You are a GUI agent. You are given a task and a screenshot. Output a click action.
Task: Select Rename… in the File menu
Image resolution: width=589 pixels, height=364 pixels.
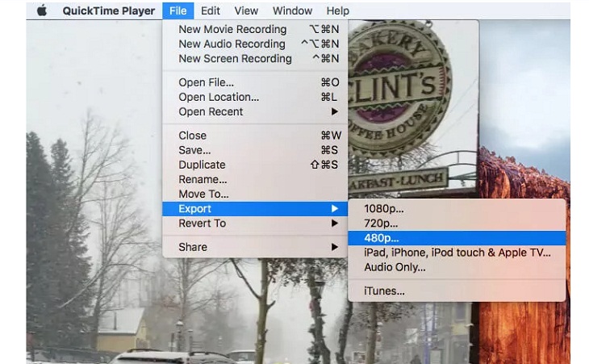click(x=255, y=179)
